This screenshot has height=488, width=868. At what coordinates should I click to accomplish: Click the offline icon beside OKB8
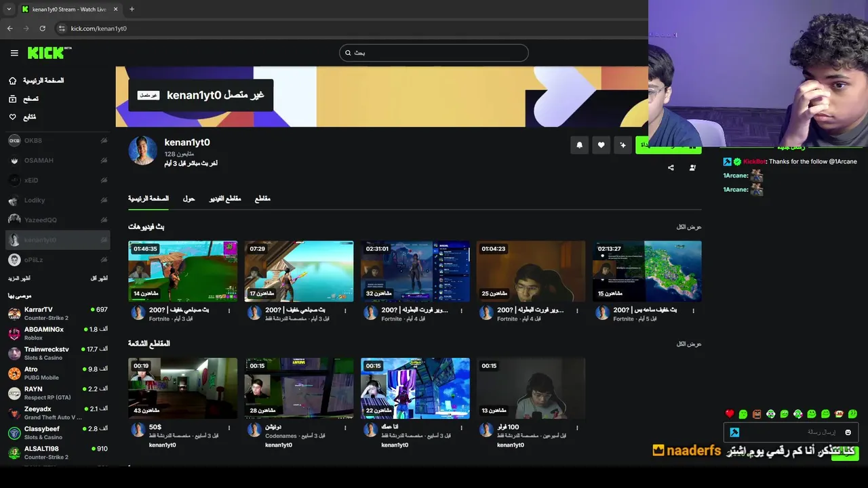(104, 141)
